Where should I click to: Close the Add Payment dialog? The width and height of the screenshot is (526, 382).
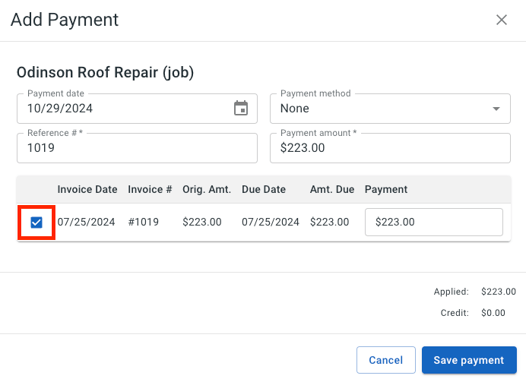pyautogui.click(x=502, y=20)
